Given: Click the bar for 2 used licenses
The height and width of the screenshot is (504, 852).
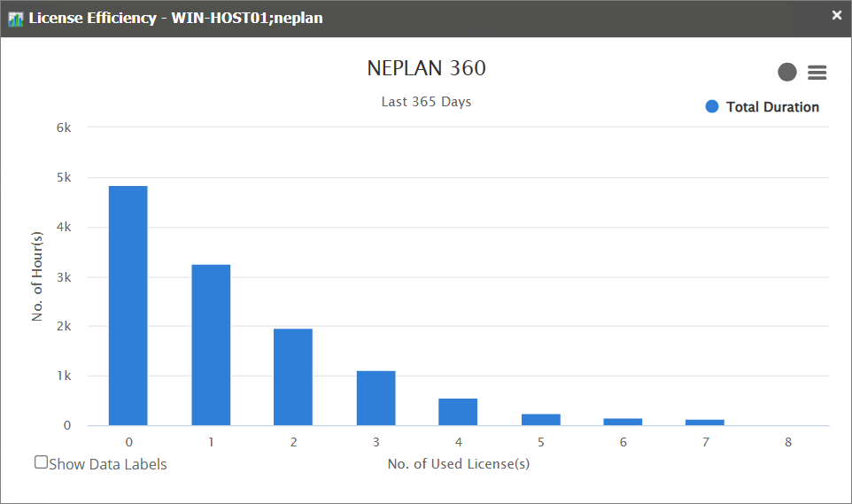Looking at the screenshot, I should pyautogui.click(x=293, y=377).
